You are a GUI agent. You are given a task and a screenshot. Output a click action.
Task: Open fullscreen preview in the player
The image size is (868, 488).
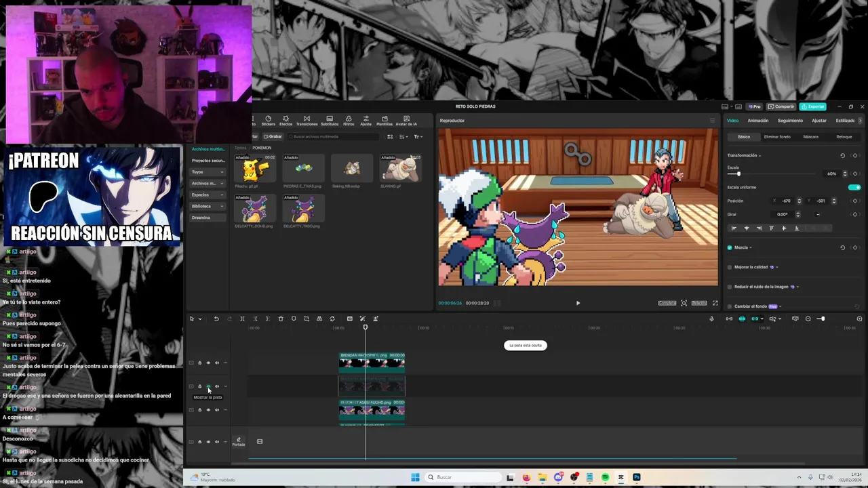pos(715,303)
